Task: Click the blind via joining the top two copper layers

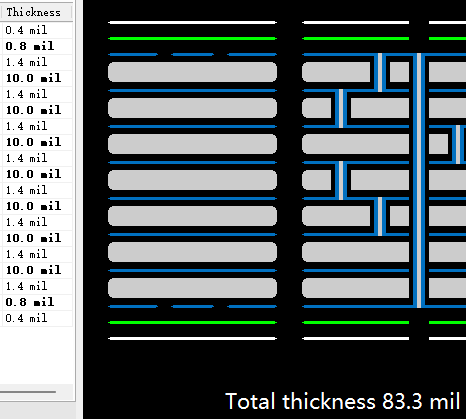Action: point(380,72)
